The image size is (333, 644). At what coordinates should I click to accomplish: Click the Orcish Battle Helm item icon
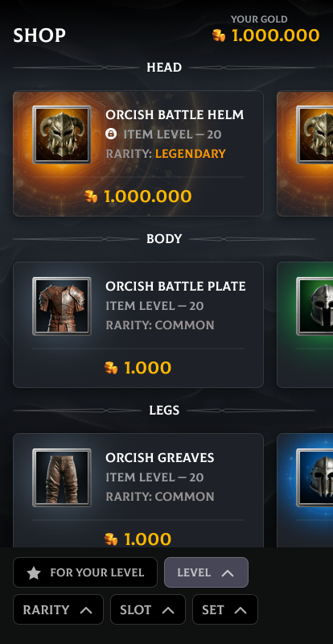(62, 134)
